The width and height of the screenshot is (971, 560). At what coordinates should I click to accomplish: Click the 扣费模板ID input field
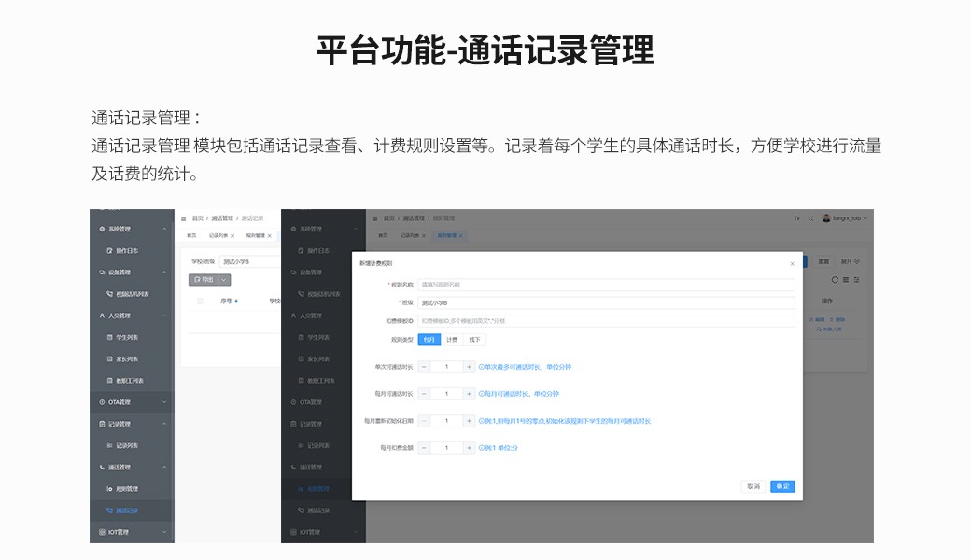coord(606,321)
